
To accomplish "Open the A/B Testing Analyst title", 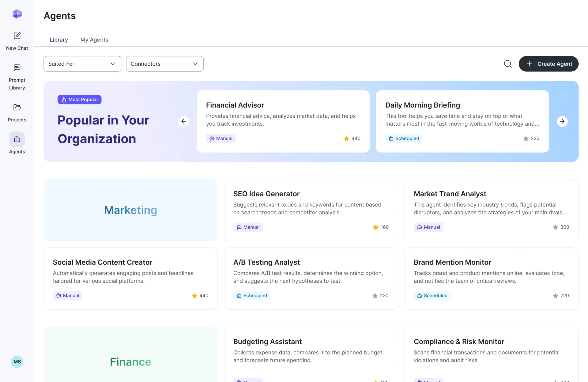I will point(266,262).
